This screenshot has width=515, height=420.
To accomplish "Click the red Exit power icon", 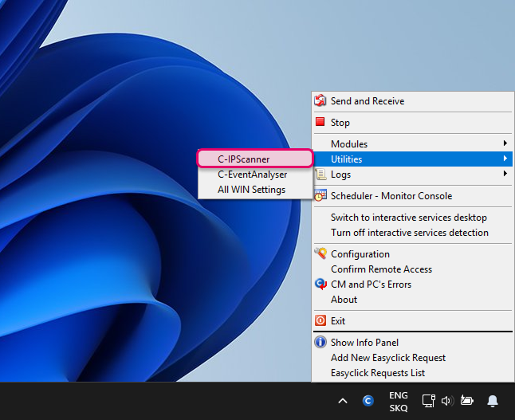I will click(x=320, y=320).
